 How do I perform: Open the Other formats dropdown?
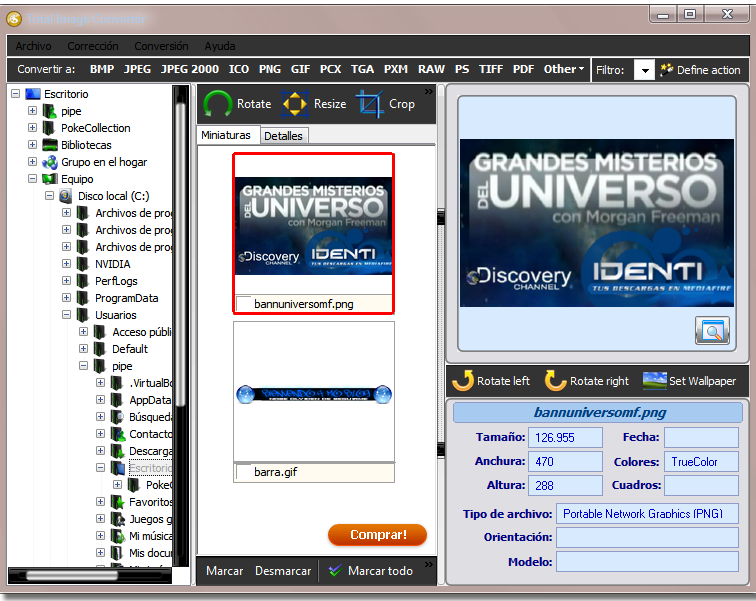coord(563,69)
